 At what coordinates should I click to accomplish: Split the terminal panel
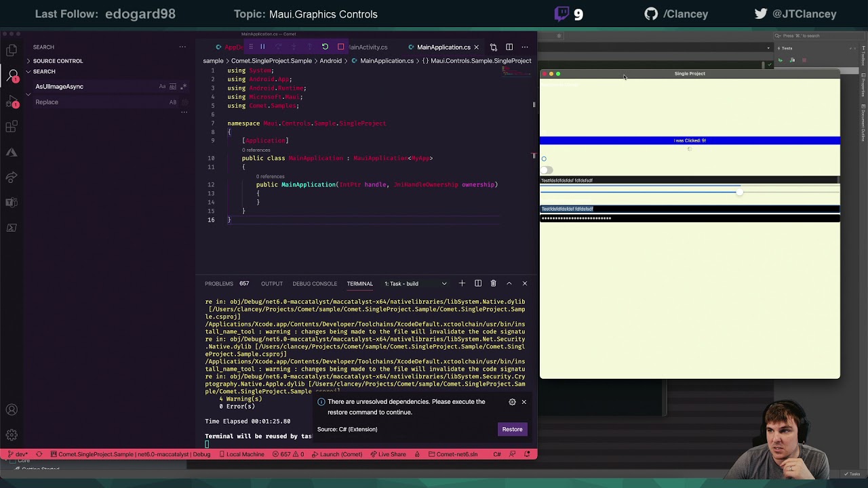477,283
